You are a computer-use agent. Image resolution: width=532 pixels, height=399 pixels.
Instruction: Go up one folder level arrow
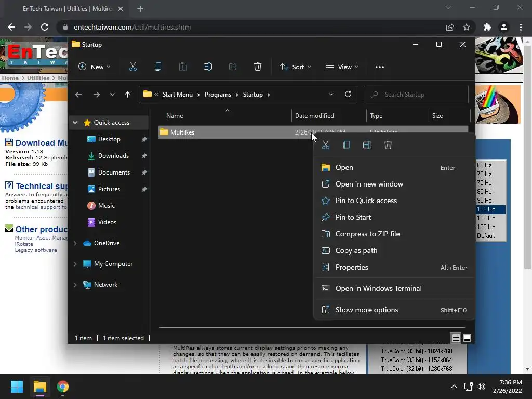click(128, 95)
